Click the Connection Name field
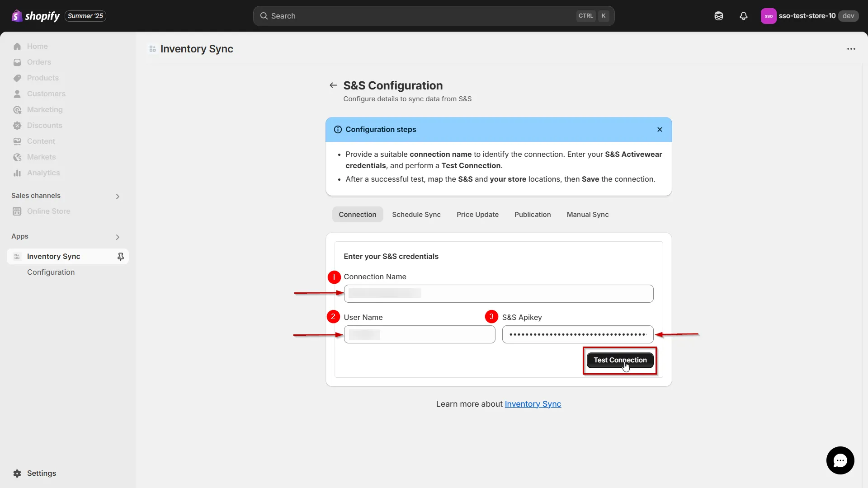The width and height of the screenshot is (868, 488). click(499, 294)
